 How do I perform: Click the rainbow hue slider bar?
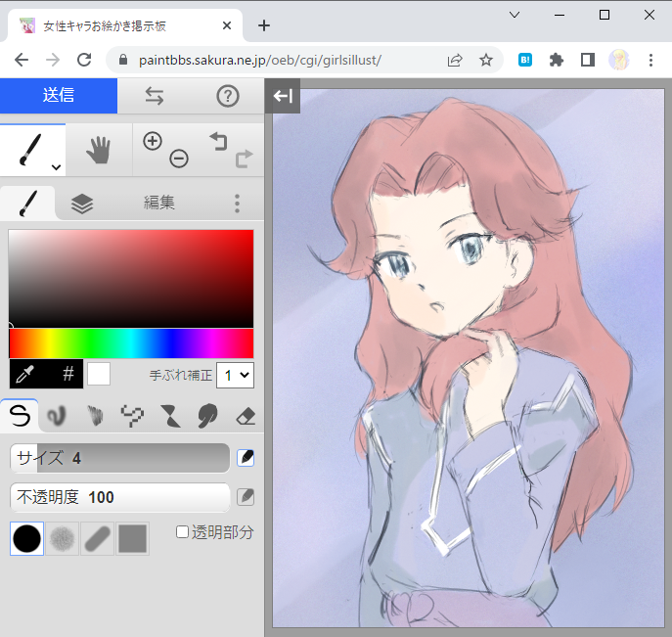click(x=131, y=343)
